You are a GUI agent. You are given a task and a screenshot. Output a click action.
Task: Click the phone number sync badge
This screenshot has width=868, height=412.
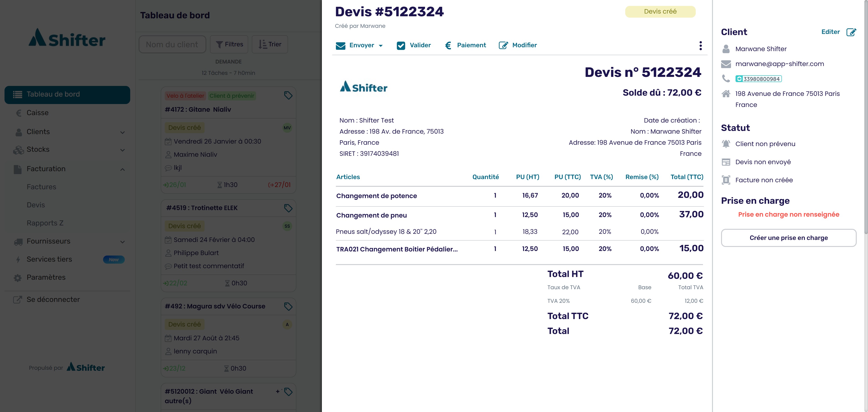click(758, 79)
